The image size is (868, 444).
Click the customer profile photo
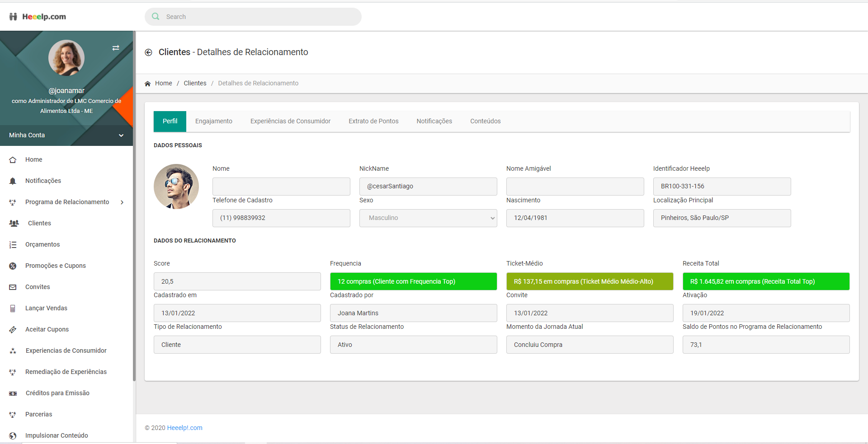176,187
